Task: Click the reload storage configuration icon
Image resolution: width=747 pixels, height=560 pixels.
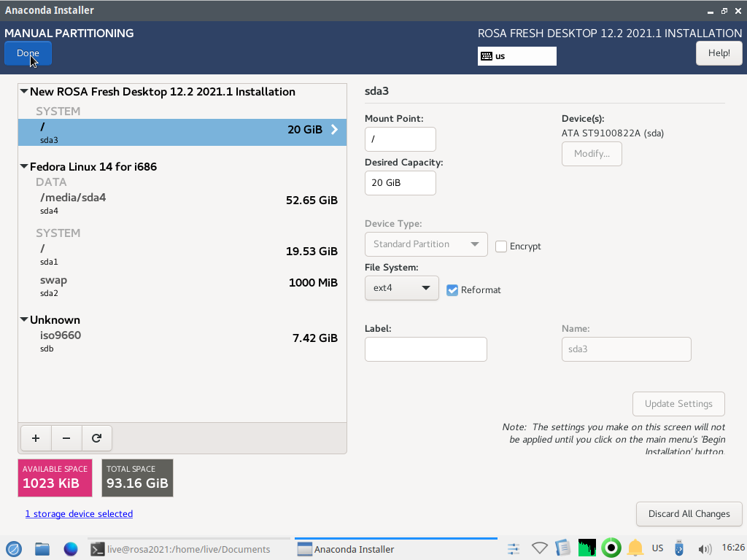Action: point(96,438)
